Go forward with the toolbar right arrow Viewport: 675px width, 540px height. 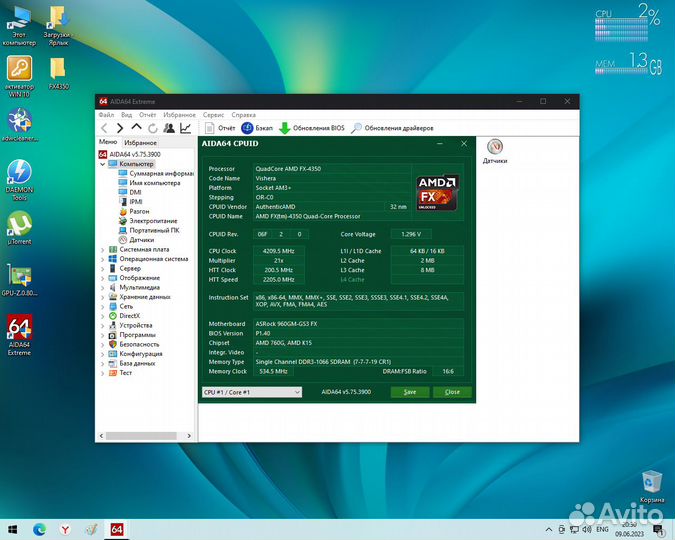pos(120,128)
